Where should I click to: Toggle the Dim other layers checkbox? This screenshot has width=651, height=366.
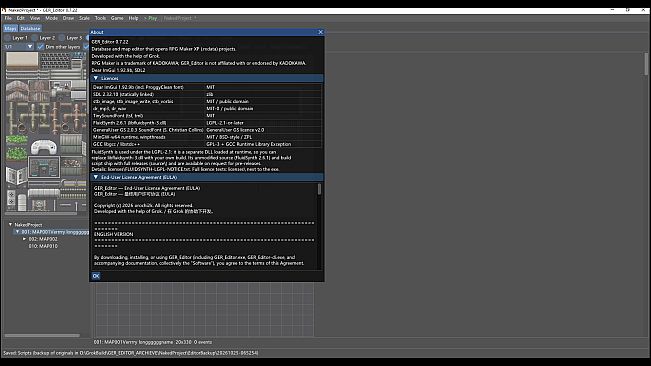point(40,47)
